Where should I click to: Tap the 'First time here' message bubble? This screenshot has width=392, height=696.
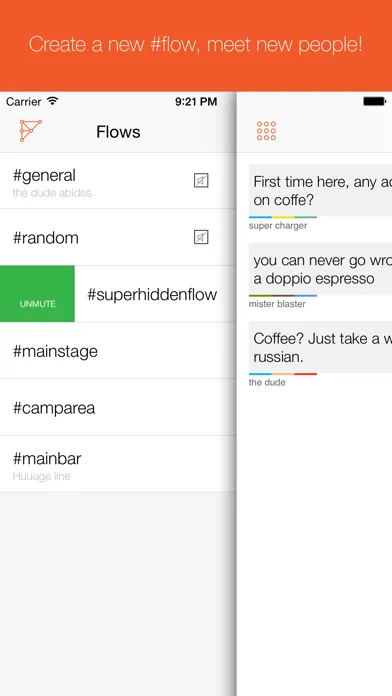tap(320, 190)
